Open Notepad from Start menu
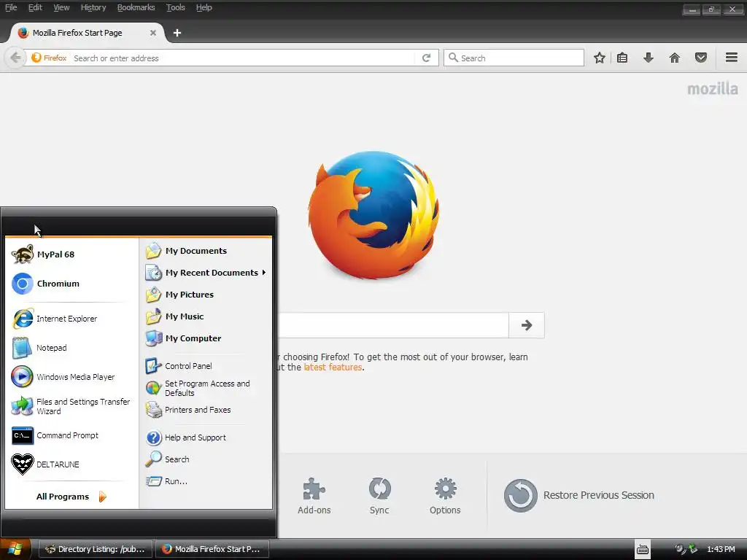The width and height of the screenshot is (747, 560). [x=70, y=348]
